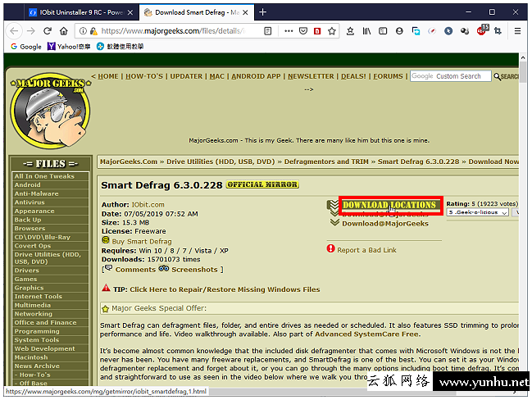Screen dimensions: 532x400
Task: Click the TIP repair Windows files link
Action: click(225, 289)
